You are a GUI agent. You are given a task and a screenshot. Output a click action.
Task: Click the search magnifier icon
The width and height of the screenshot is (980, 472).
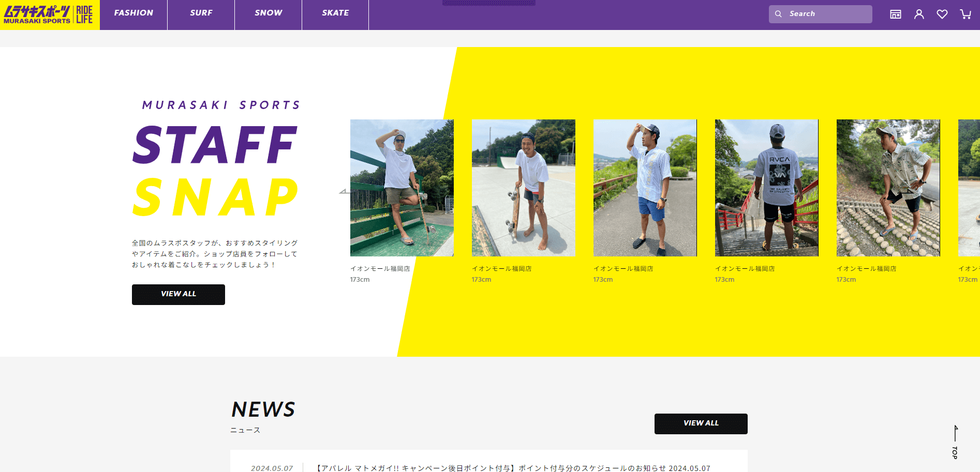click(x=778, y=14)
